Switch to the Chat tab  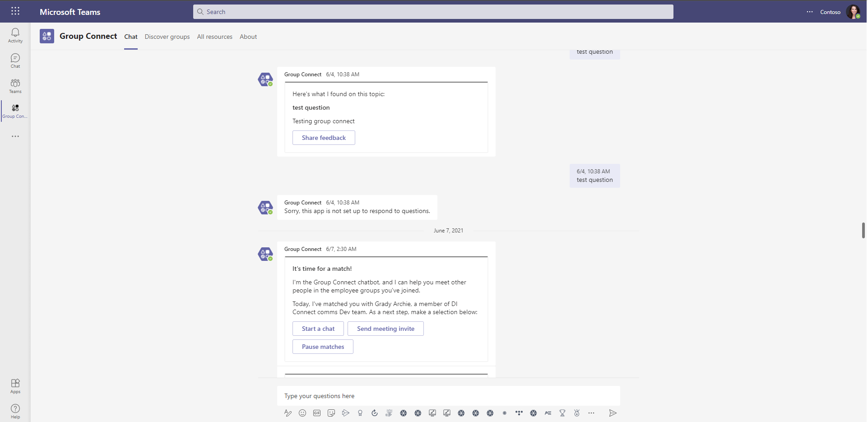[131, 37]
